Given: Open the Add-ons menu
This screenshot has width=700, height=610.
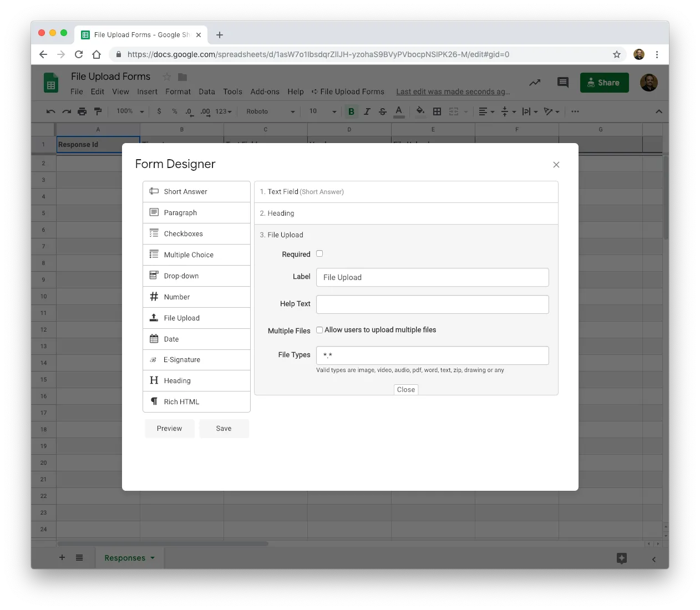Looking at the screenshot, I should pyautogui.click(x=265, y=91).
